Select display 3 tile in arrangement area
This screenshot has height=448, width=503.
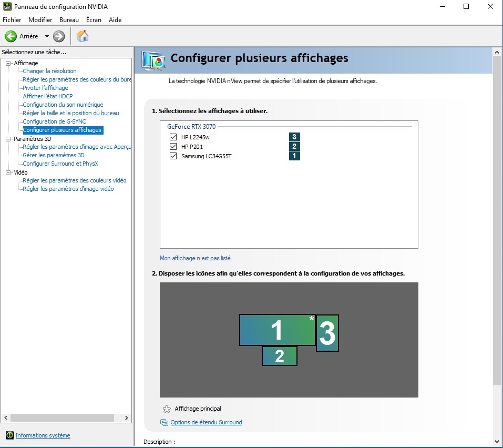pos(327,333)
